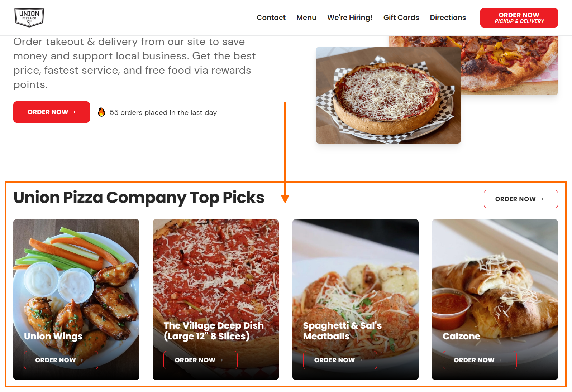Click the deep dish pizza hero image
572x392 pixels.
[x=388, y=95]
